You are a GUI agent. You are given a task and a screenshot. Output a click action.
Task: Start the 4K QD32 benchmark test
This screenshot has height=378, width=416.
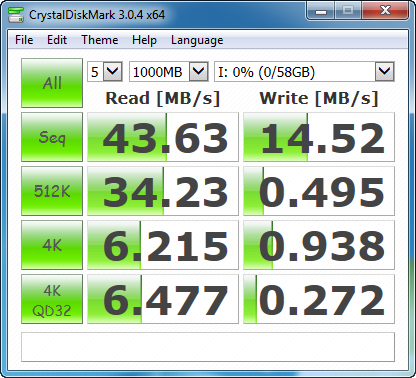pyautogui.click(x=52, y=299)
